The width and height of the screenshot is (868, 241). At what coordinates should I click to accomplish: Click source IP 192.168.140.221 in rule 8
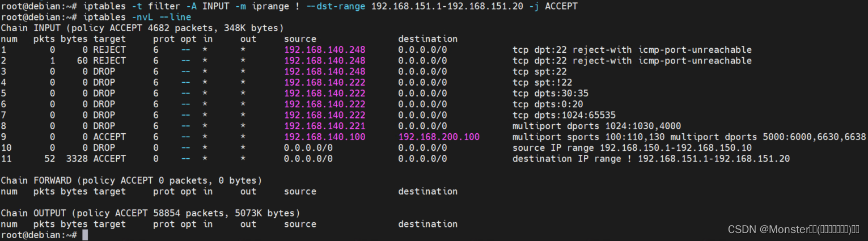(x=325, y=126)
